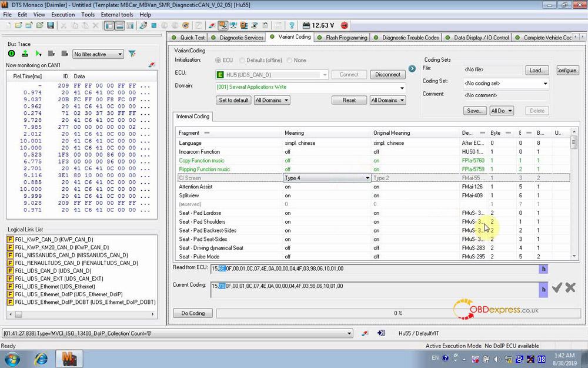Open the ECU HU5 (UDS_CAN_D) dropdown
Screen dimensions: 588x368
272,75
